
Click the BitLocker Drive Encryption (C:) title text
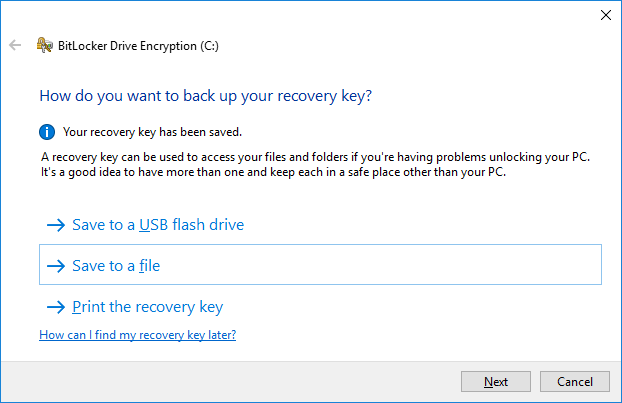pos(138,46)
